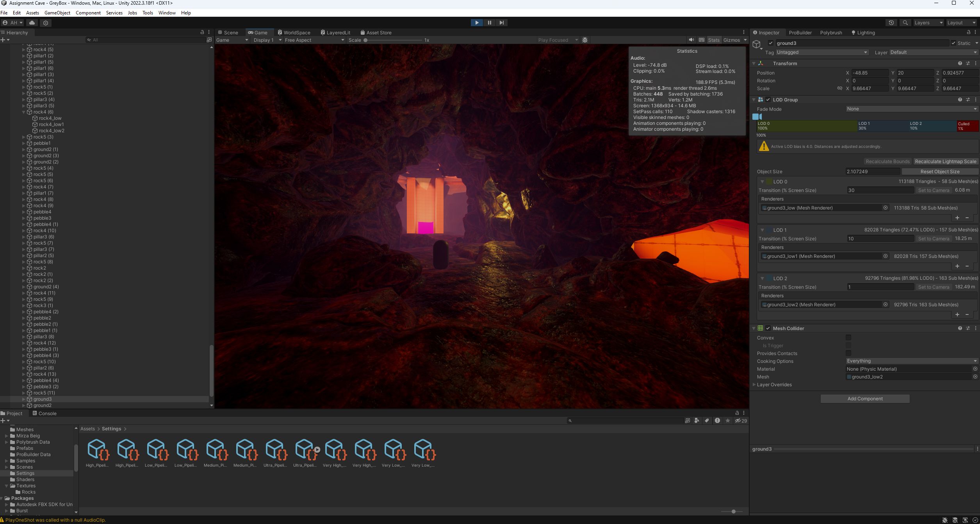The width and height of the screenshot is (980, 524).
Task: Disable the LOD Group component checkbox
Action: tap(768, 99)
